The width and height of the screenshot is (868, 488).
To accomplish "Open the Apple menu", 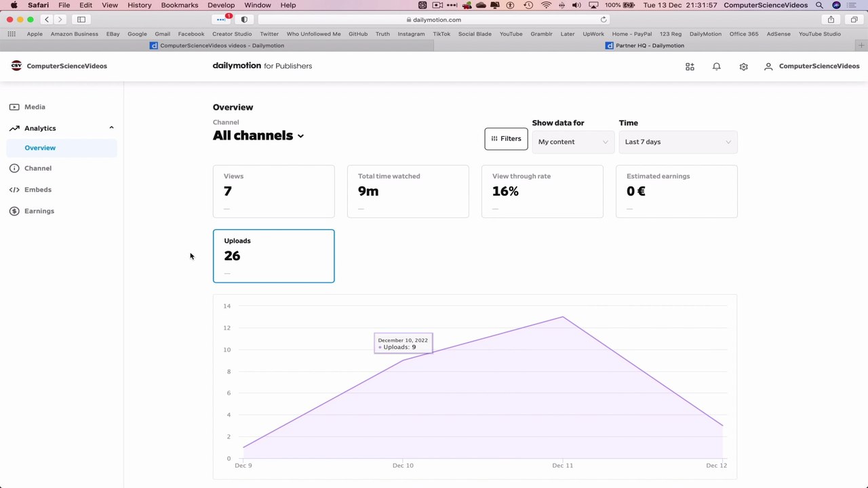I will 14,5.
